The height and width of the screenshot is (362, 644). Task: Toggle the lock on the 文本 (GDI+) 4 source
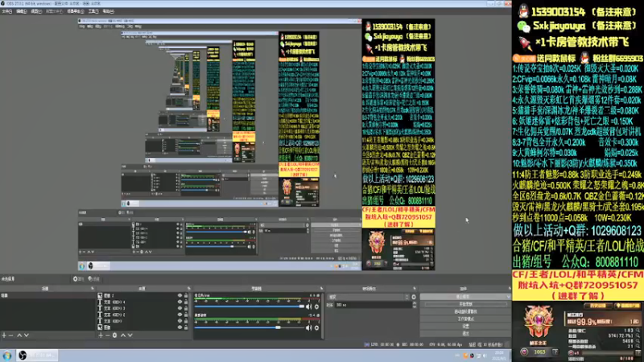(186, 302)
